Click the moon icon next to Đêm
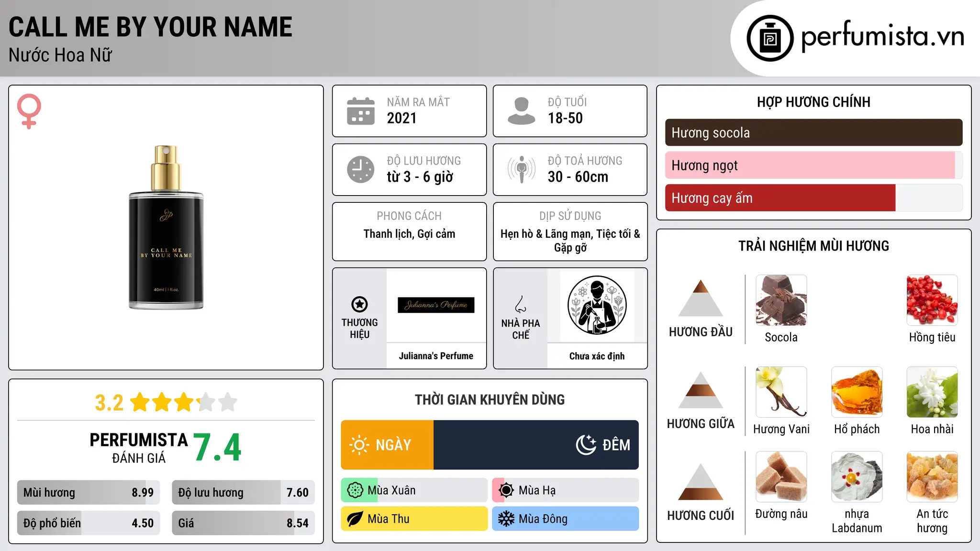Viewport: 980px width, 551px height. [586, 445]
